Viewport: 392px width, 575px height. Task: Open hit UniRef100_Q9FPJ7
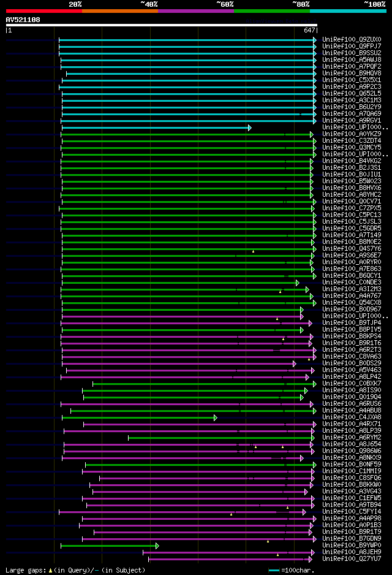[352, 46]
